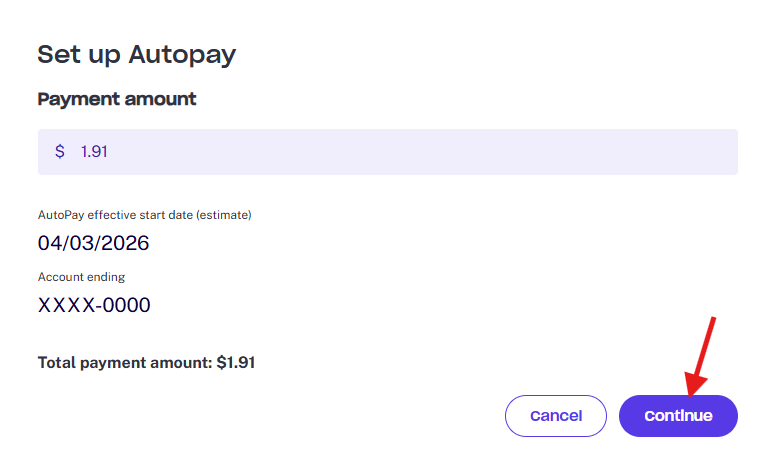The image size is (777, 476).
Task: Click the Payment amount label
Action: [x=117, y=99]
